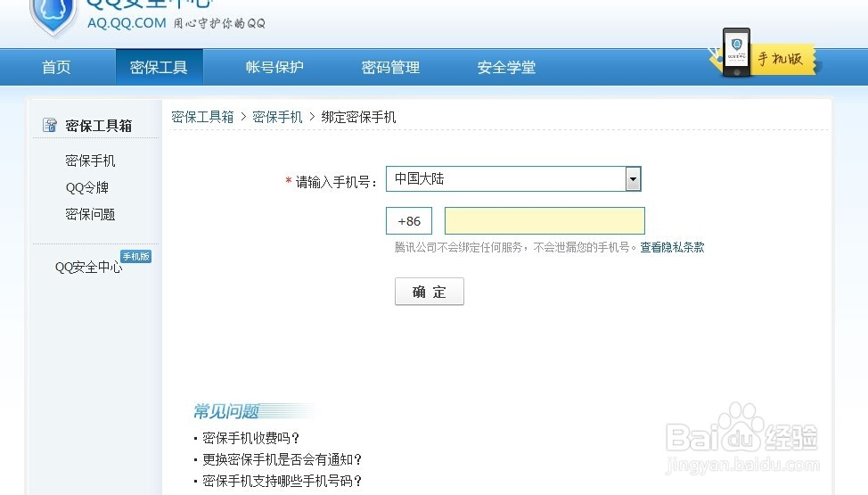Click the 绑定密保手机 breadcrumb text
This screenshot has height=495, width=868.
pyautogui.click(x=358, y=117)
